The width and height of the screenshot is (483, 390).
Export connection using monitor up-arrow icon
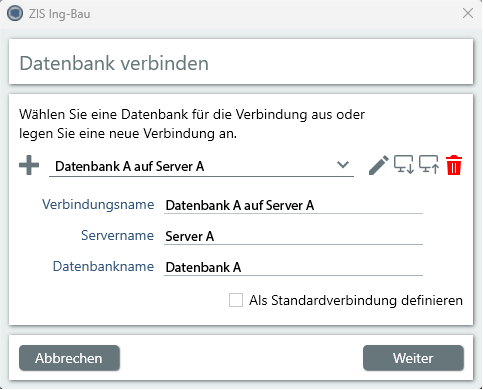pyautogui.click(x=429, y=164)
